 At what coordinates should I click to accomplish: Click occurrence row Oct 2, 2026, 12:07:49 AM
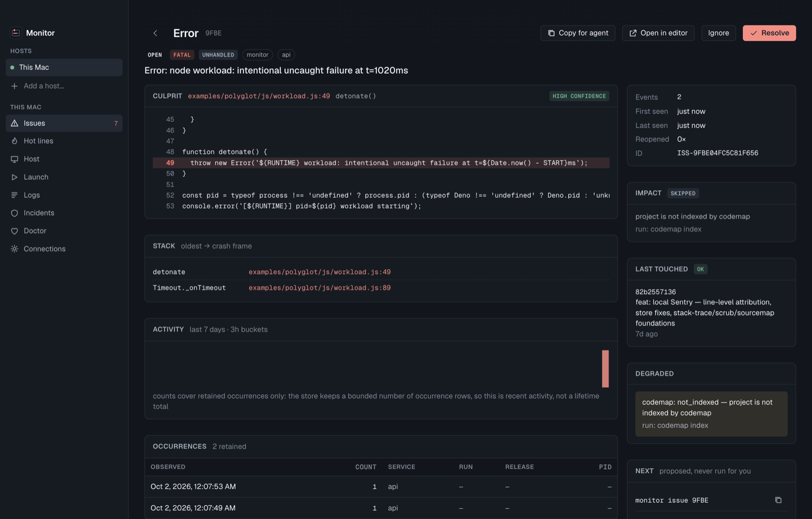[381, 508]
